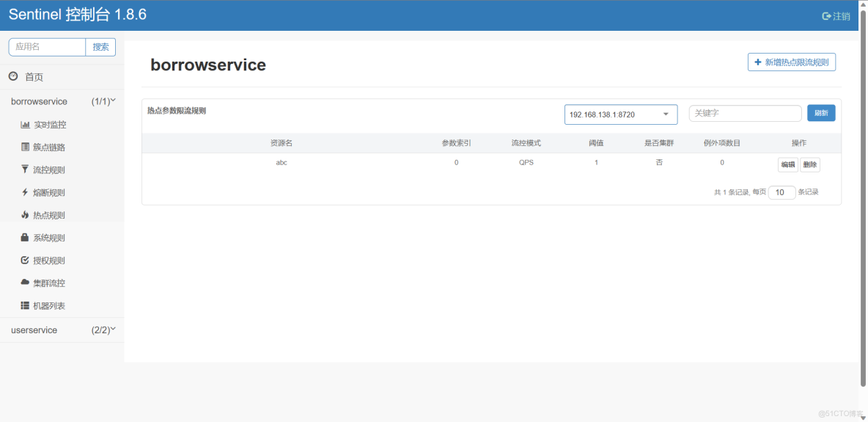Click the 操作 column header
The width and height of the screenshot is (868, 422).
799,143
